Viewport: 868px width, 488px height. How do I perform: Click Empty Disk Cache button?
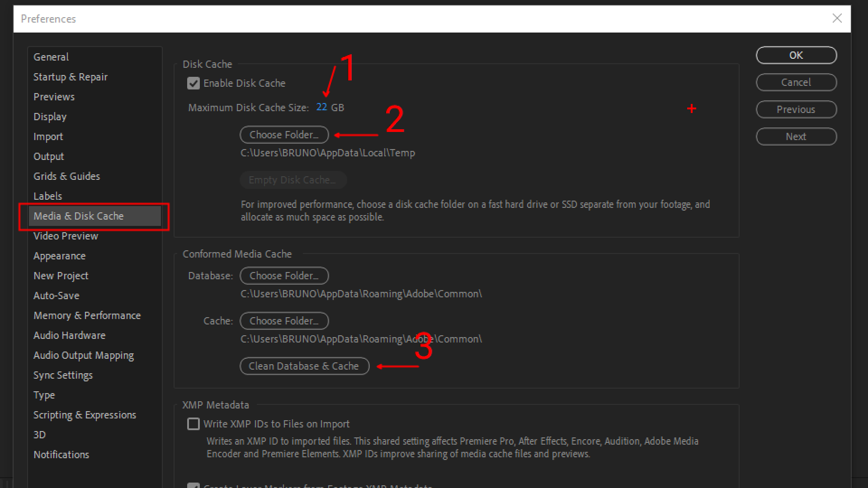tap(292, 179)
